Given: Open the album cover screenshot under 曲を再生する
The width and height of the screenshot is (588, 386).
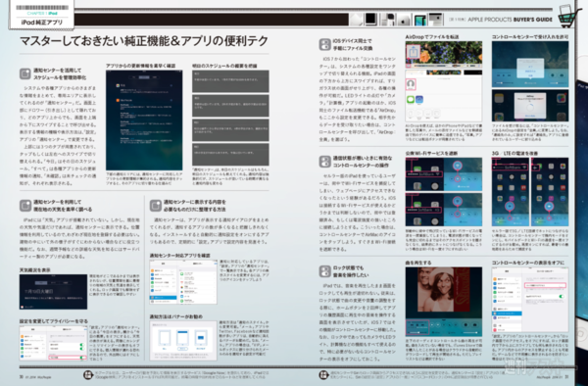Looking at the screenshot, I should (x=444, y=302).
